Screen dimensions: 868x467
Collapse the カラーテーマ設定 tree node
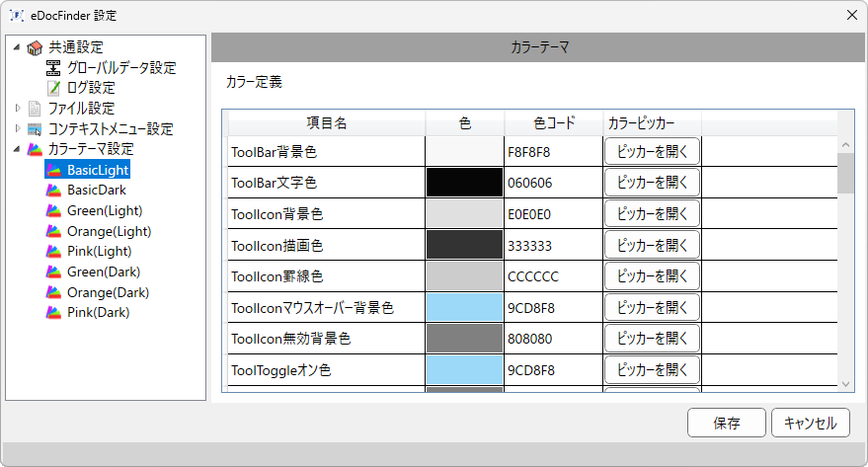point(17,149)
